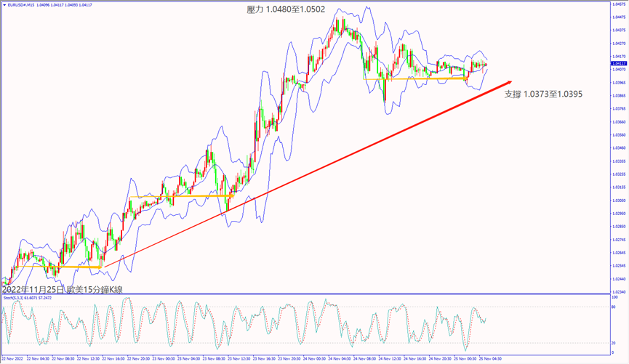The width and height of the screenshot is (629, 364).
Task: Click the 1.04575 label on the price axis
Action: coord(618,4)
